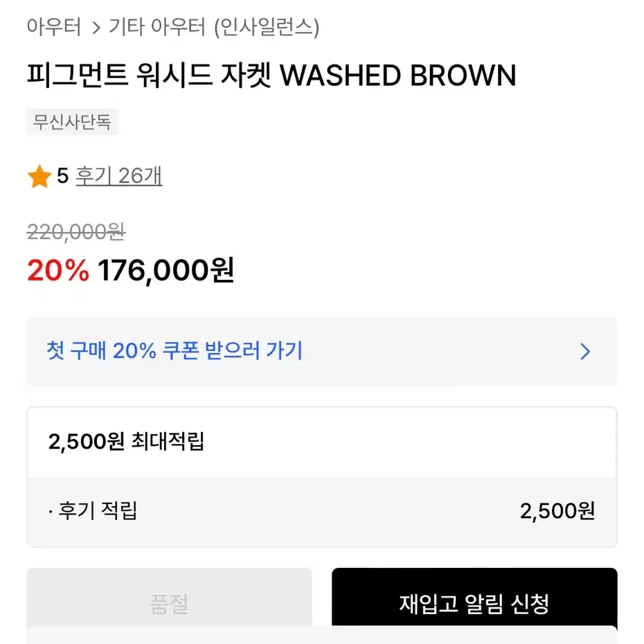Image resolution: width=644 pixels, height=644 pixels.
Task: Click the 기타 아우터 breadcrumb item
Action: (155, 28)
